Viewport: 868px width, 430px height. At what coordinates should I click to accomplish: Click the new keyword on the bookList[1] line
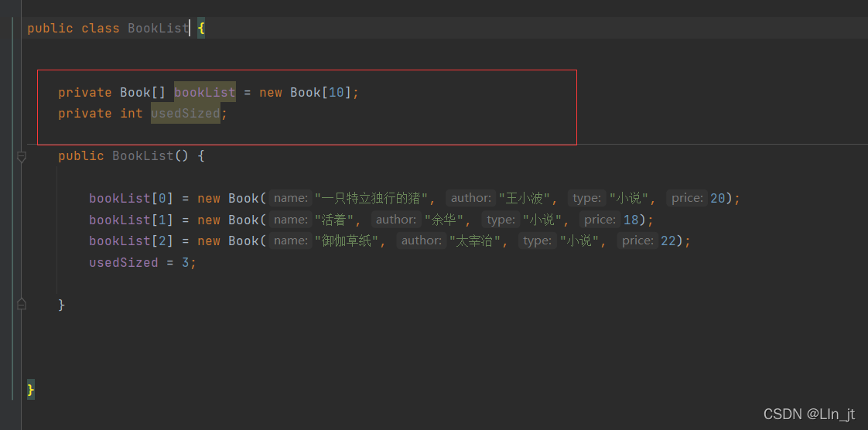(x=209, y=220)
